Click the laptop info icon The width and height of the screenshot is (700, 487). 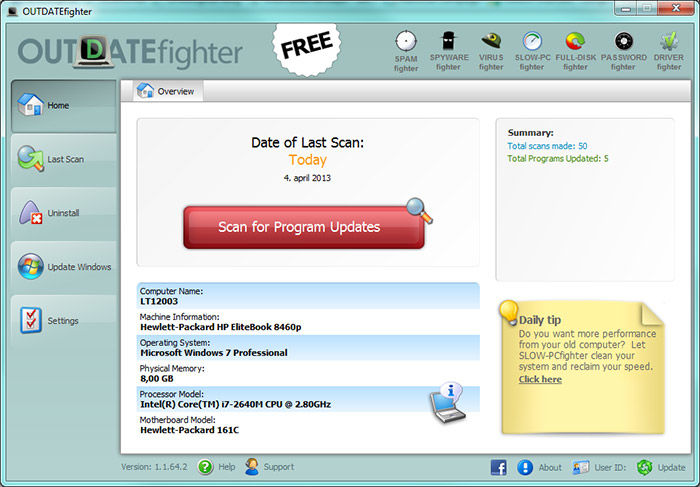448,402
